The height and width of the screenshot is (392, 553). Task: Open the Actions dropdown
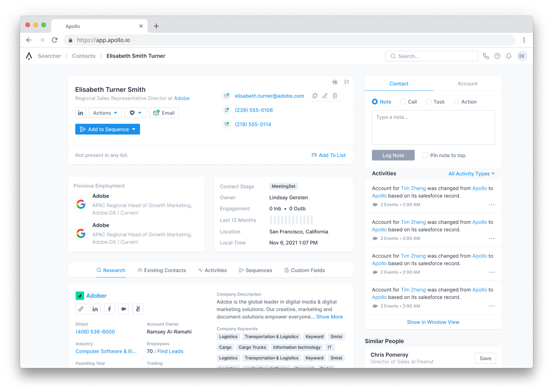coord(105,113)
